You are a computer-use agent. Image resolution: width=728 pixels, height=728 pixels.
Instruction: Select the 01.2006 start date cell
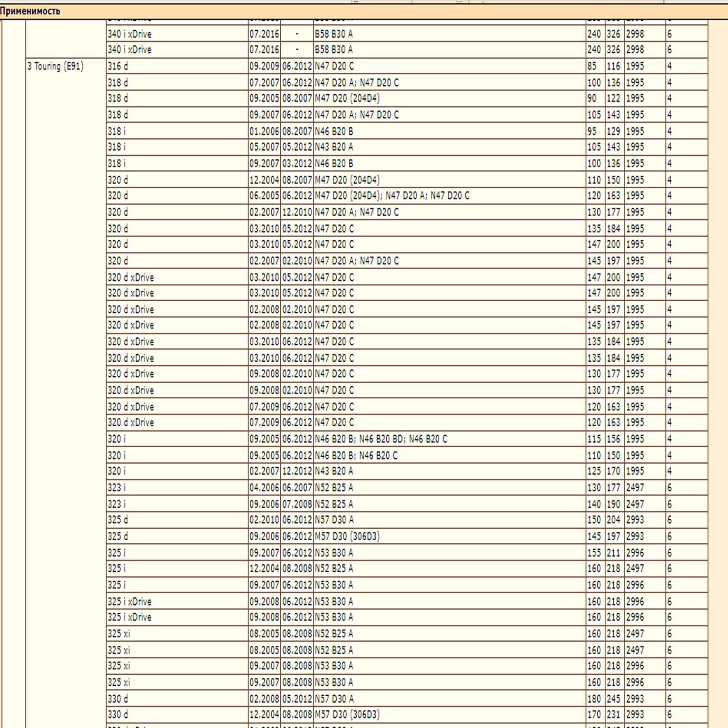(x=264, y=131)
